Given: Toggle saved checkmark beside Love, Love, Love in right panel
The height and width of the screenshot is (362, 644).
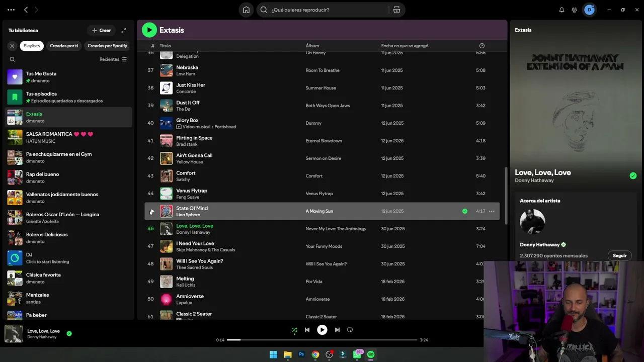Looking at the screenshot, I should click(633, 175).
